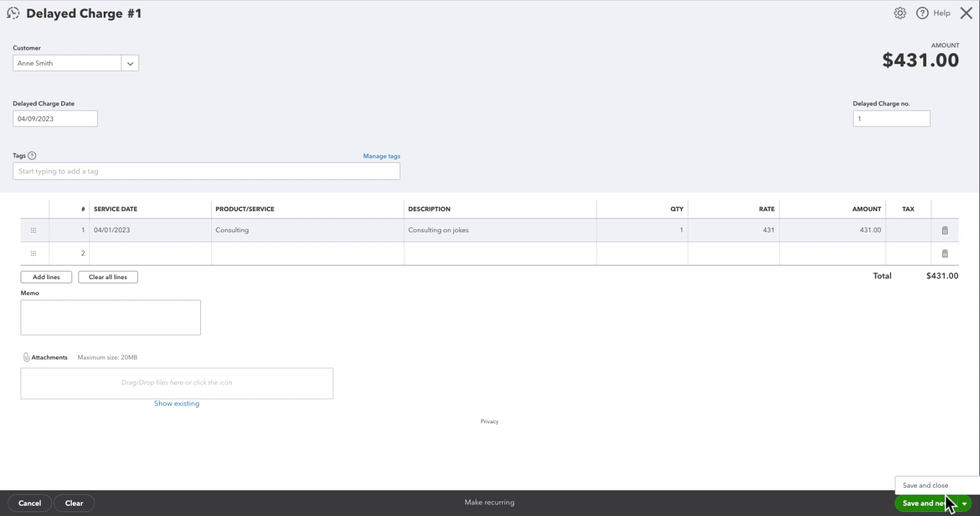Open the settings gear icon
Viewport: 980px width, 516px height.
tap(900, 13)
